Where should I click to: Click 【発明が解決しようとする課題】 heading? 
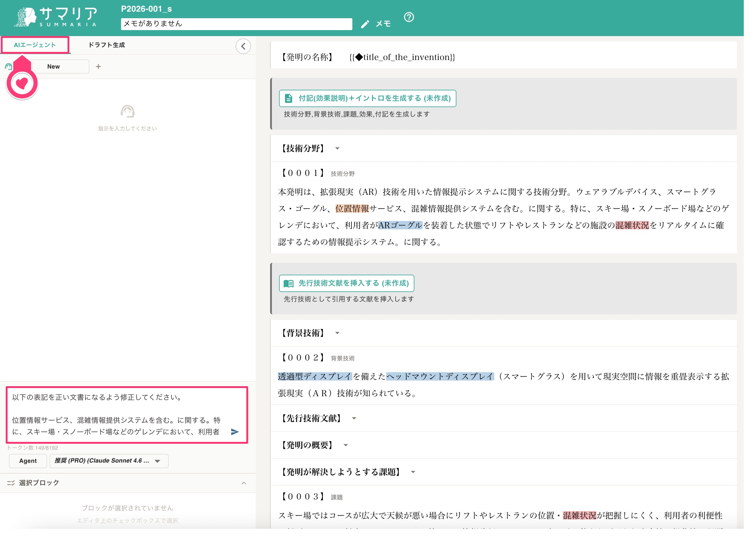click(x=340, y=472)
